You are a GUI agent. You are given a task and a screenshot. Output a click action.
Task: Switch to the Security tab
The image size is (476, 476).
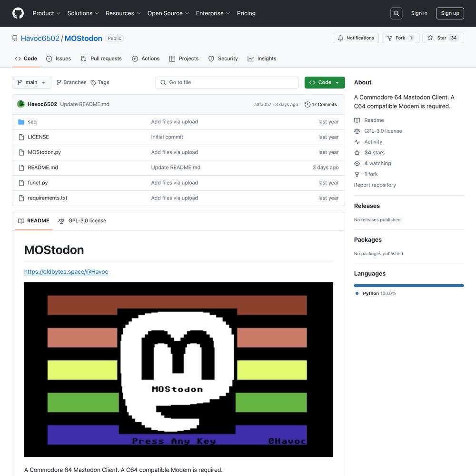click(x=223, y=59)
